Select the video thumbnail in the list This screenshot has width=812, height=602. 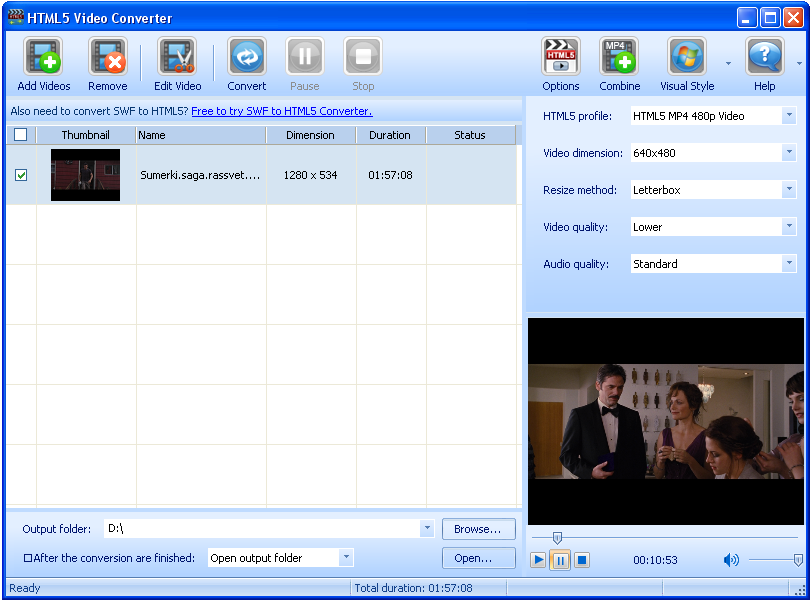tap(85, 175)
